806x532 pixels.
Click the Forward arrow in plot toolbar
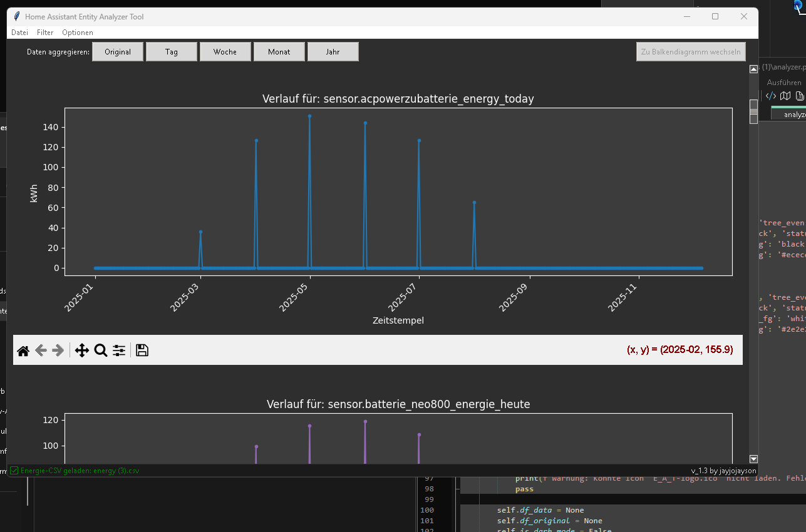[58, 350]
